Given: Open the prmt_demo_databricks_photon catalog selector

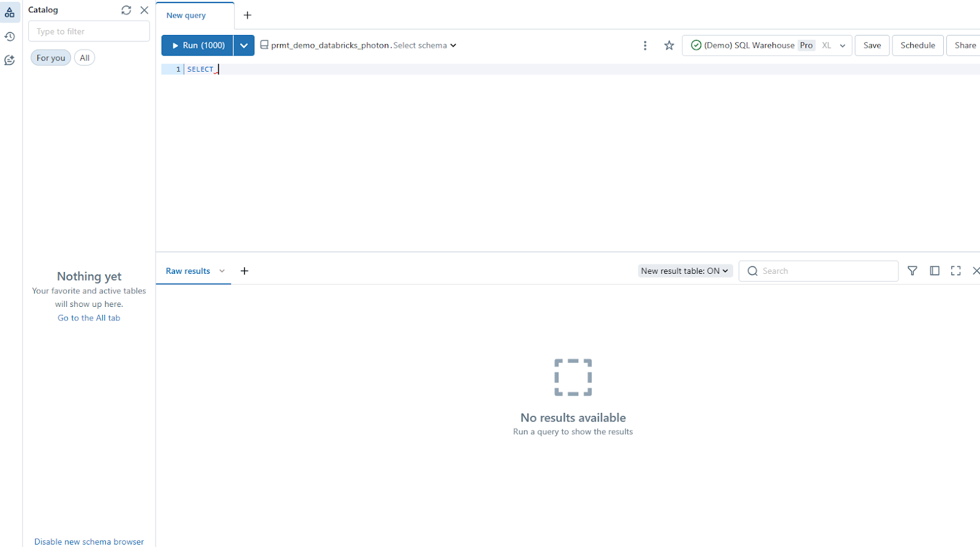Looking at the screenshot, I should point(330,45).
